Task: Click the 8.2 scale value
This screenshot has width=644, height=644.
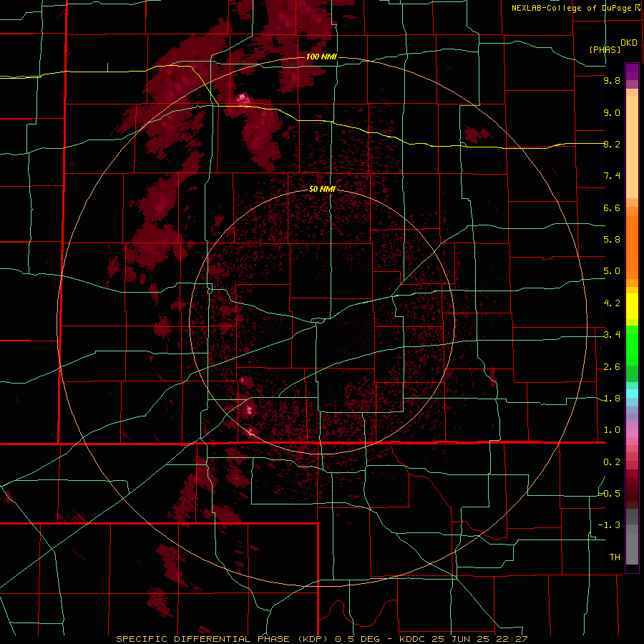Action: click(x=612, y=144)
